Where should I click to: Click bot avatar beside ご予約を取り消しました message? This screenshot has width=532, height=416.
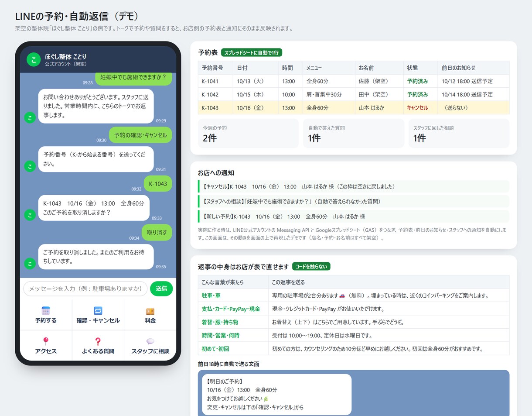30,263
